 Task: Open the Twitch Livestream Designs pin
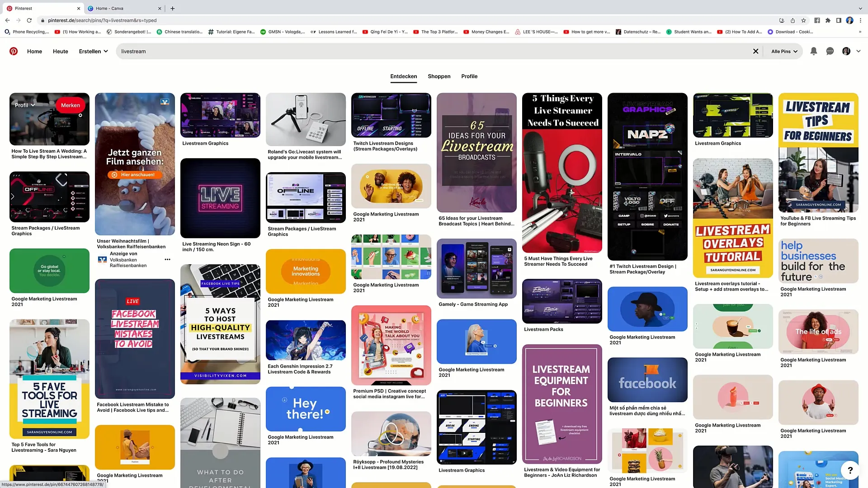(391, 115)
